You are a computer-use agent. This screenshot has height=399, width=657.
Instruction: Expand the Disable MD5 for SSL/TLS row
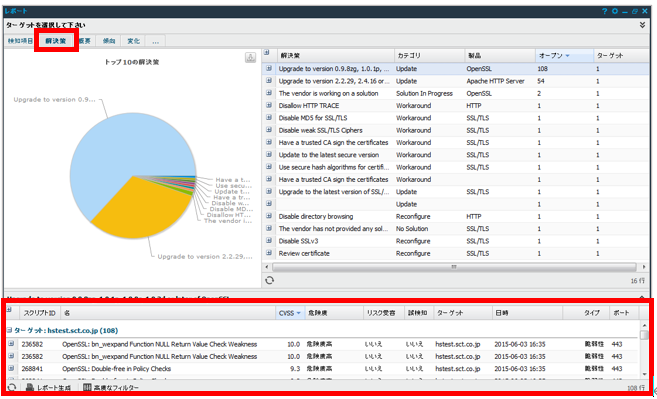269,118
